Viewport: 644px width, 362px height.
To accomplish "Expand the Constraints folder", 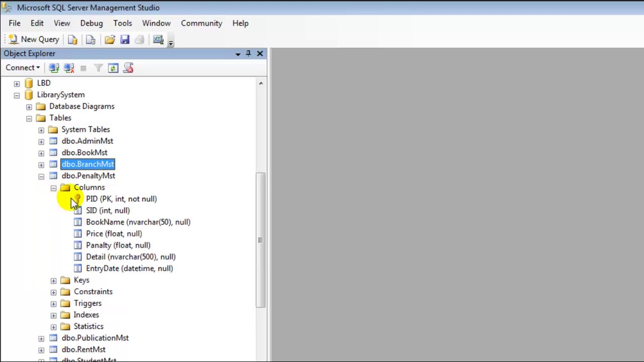I will [53, 292].
